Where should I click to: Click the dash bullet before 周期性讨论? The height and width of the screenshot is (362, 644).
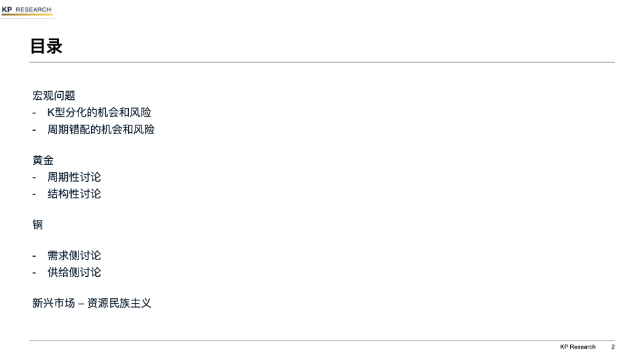pos(34,177)
